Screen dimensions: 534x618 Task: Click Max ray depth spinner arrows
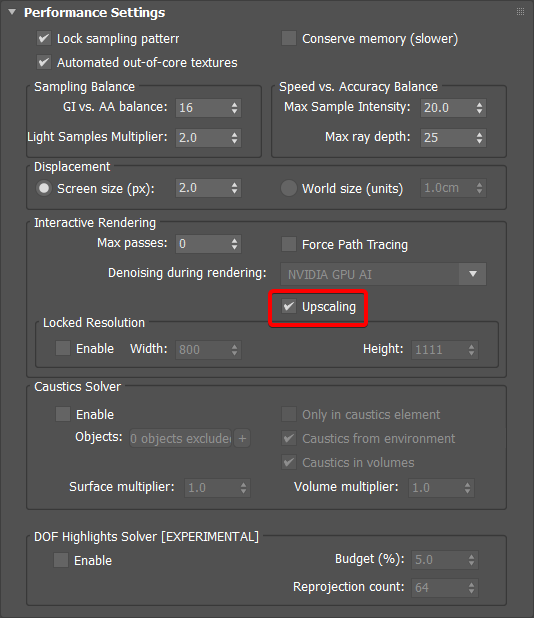479,138
